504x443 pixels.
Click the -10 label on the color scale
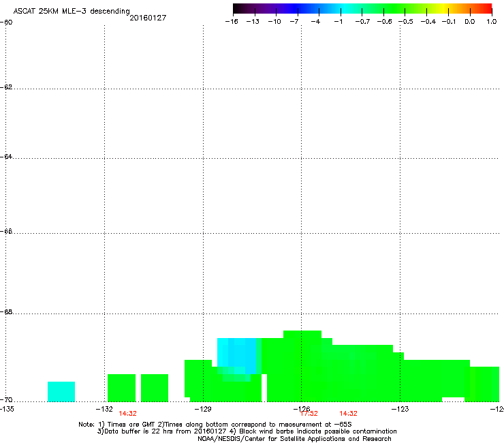click(274, 22)
